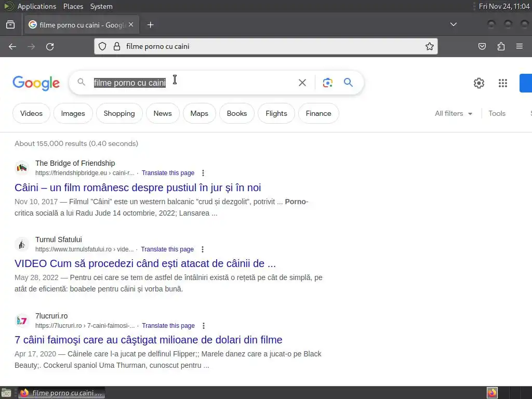This screenshot has width=532, height=399.
Task: Activate the Firefox window button in the taskbar
Action: pyautogui.click(x=61, y=393)
